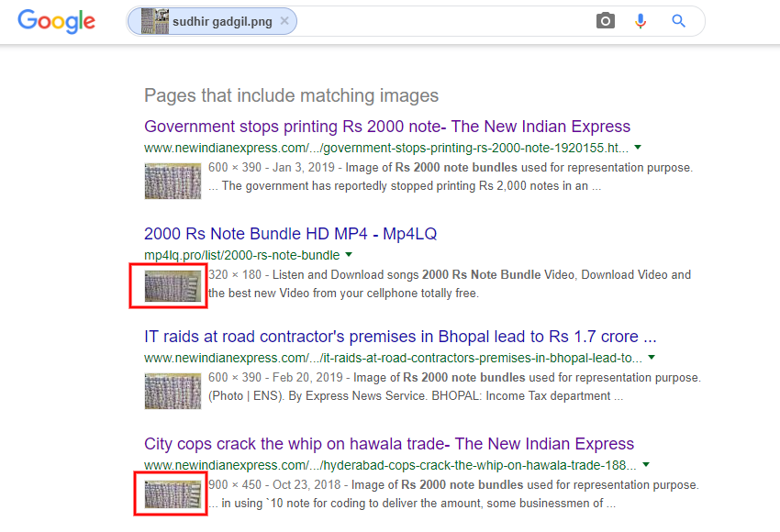Expand dropdown arrow beside hyderabad-cops-crack URL
The height and width of the screenshot is (532, 780).
point(646,464)
